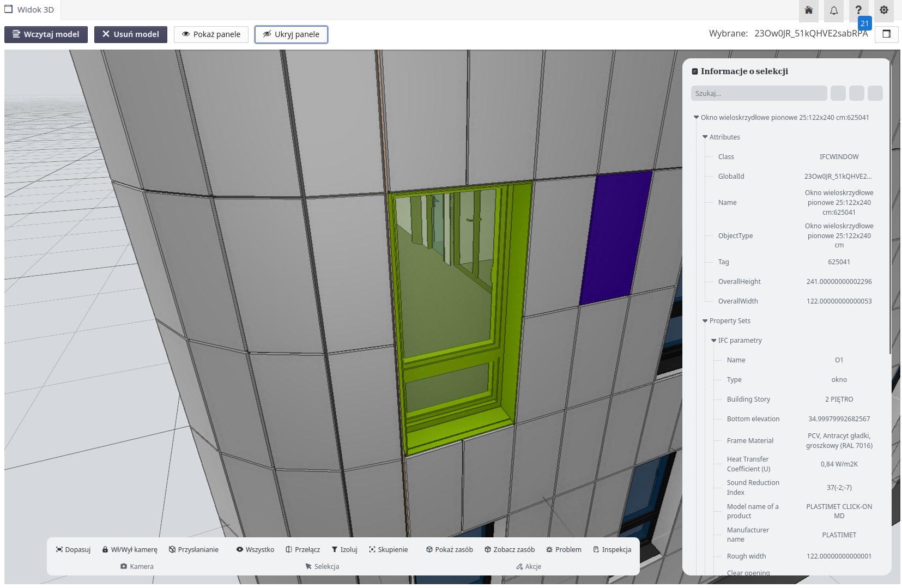Image resolution: width=902 pixels, height=588 pixels.
Task: Collapse IFC parametry group
Action: 714,341
